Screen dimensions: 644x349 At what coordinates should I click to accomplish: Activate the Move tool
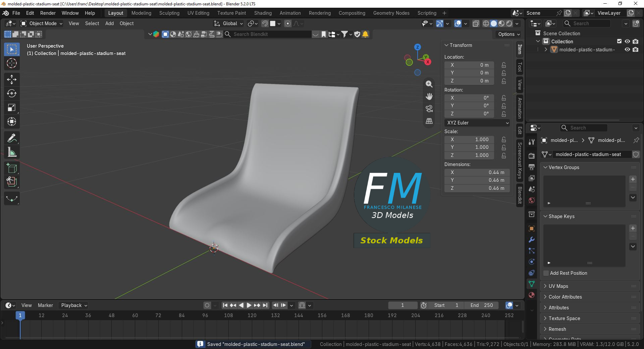coord(12,80)
